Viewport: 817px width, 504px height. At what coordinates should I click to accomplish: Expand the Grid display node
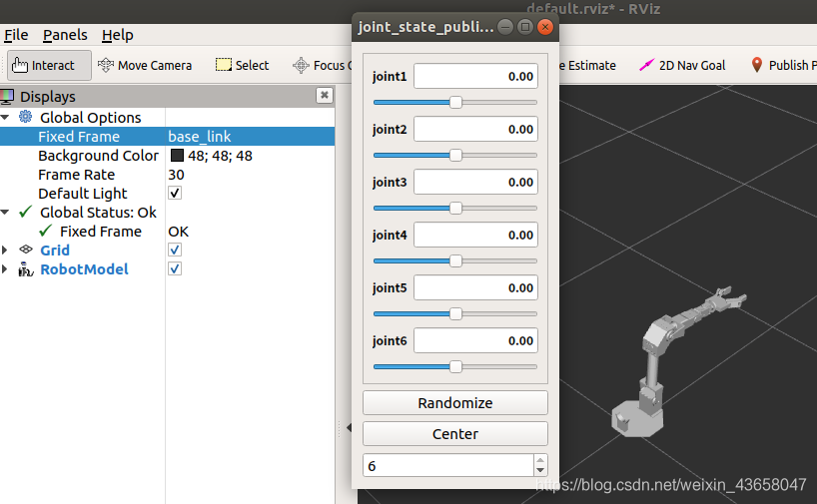[5, 250]
